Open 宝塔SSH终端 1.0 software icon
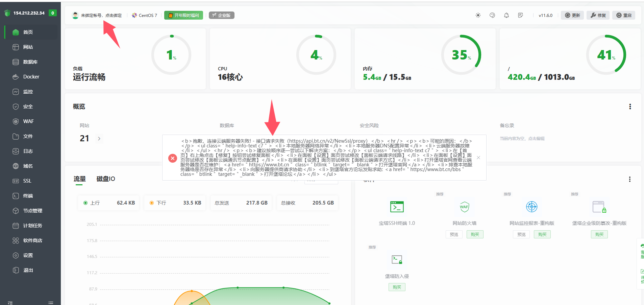This screenshot has height=305, width=644. pos(397,207)
